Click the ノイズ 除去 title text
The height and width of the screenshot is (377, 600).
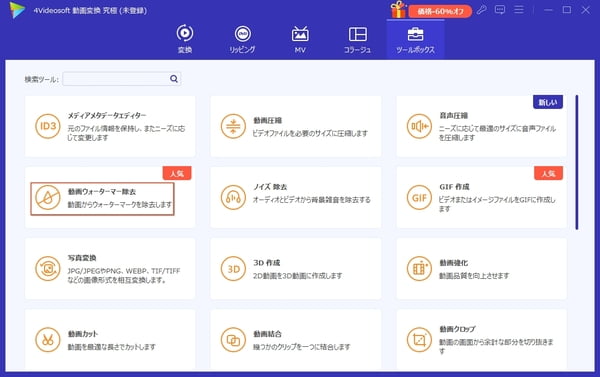click(270, 187)
